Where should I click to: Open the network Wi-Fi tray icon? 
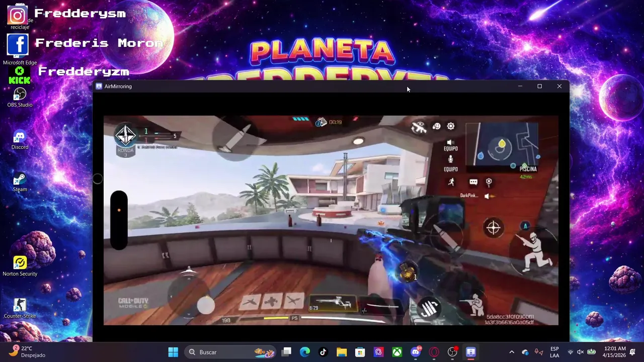tap(570, 352)
